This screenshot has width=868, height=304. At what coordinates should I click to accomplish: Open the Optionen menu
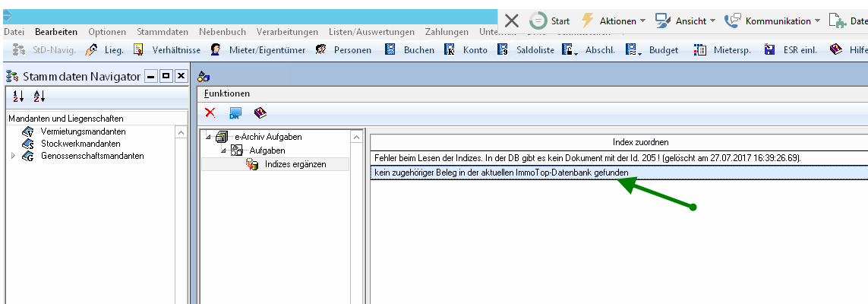(107, 32)
